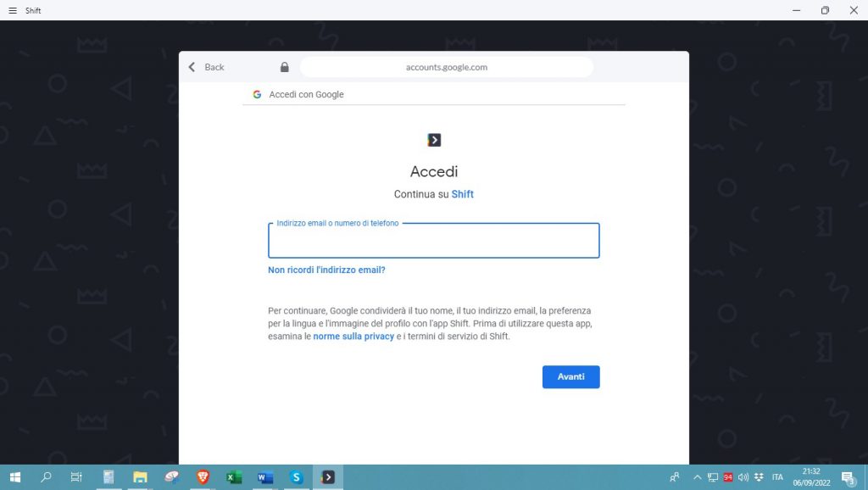Click the Google logo beside Accedi con Google
868x490 pixels.
tap(257, 94)
